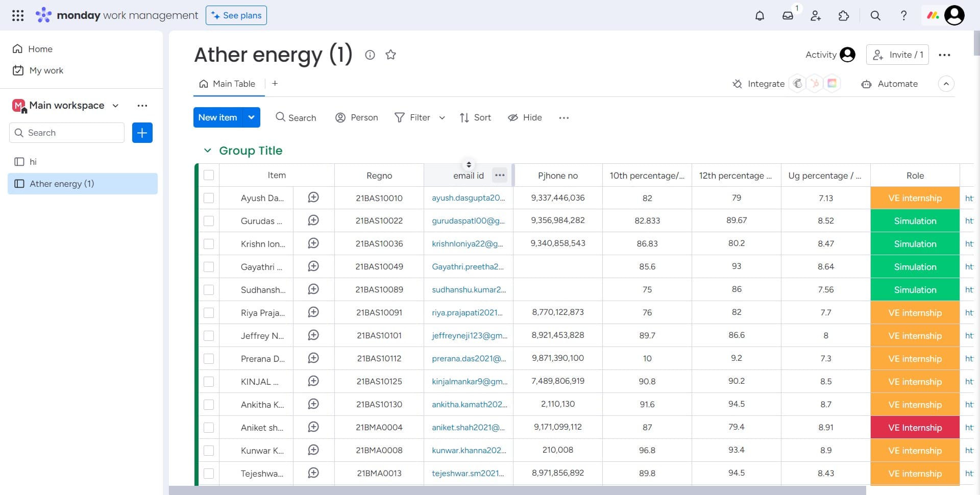This screenshot has width=980, height=495.
Task: Collapse the Group Title group
Action: pos(207,151)
